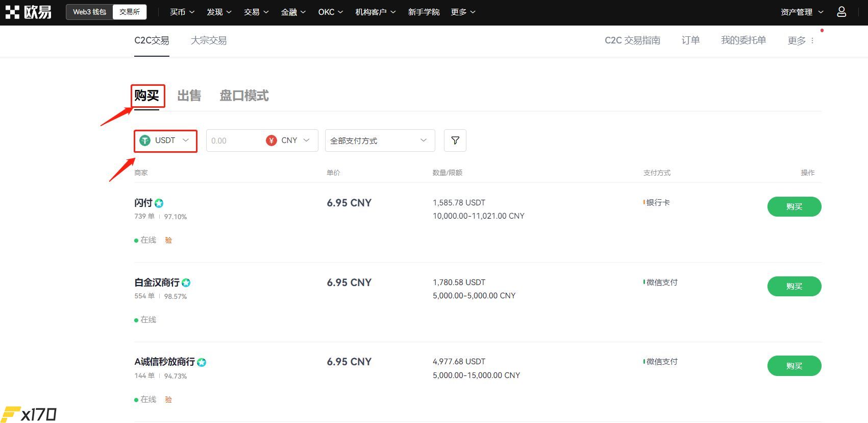Click the 验 tag under 闪付

[168, 240]
